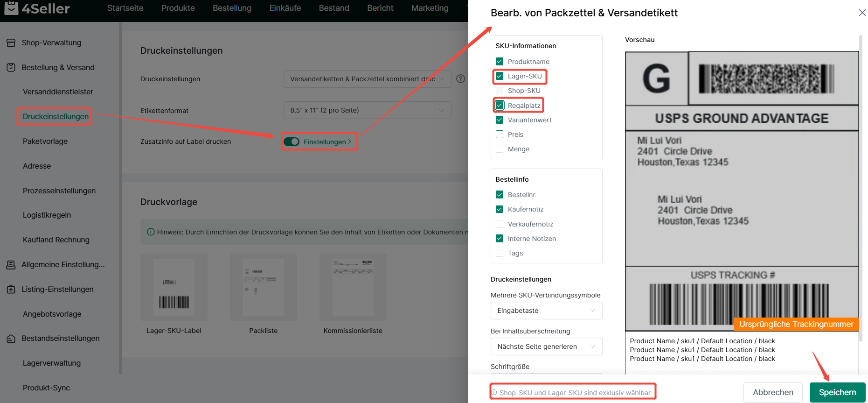Enable the Preis checkbox

click(x=500, y=134)
